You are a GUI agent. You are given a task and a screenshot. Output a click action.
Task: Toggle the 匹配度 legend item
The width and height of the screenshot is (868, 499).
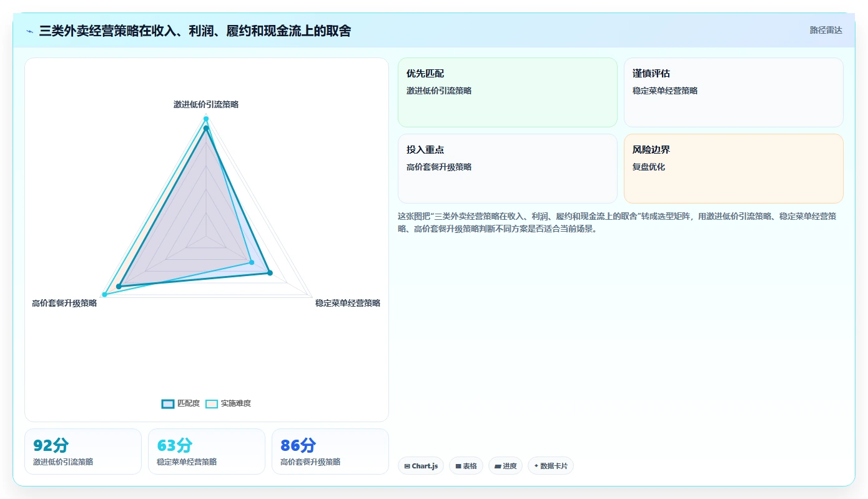pyautogui.click(x=180, y=403)
